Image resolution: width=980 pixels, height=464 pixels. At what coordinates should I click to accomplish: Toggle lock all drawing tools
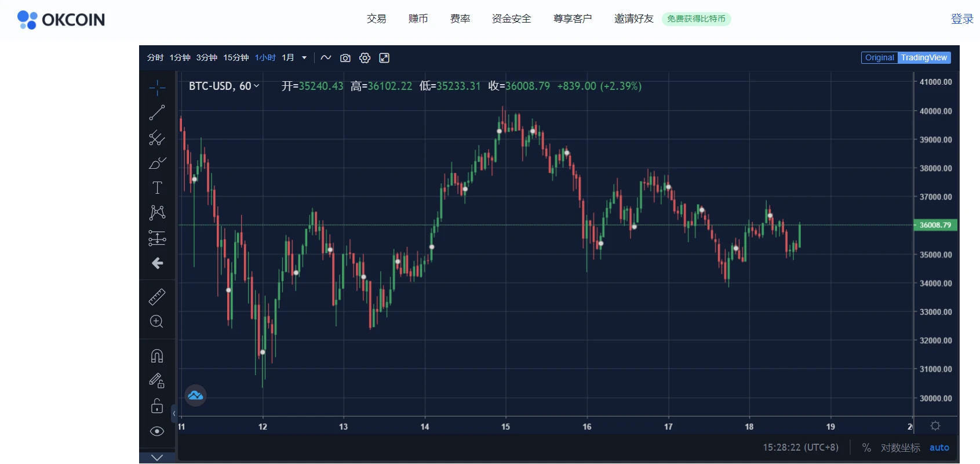(x=157, y=405)
